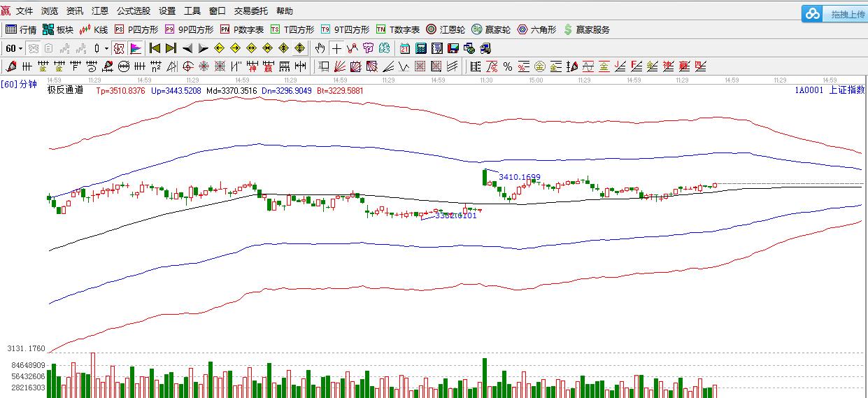868x398 pixels.
Task: Jump to first bar with skip-start icon
Action: tap(155, 48)
